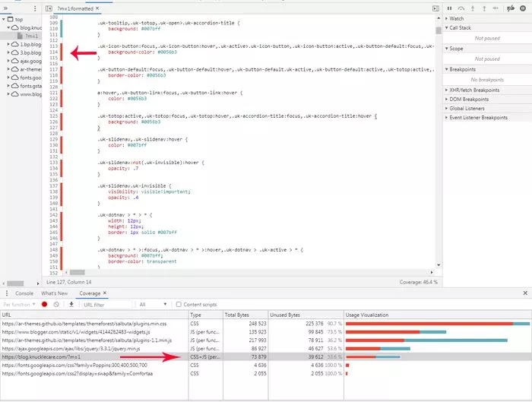Screen dimensions: 532x402
Task: Click the Step over next function call icon
Action: [x=461, y=8]
